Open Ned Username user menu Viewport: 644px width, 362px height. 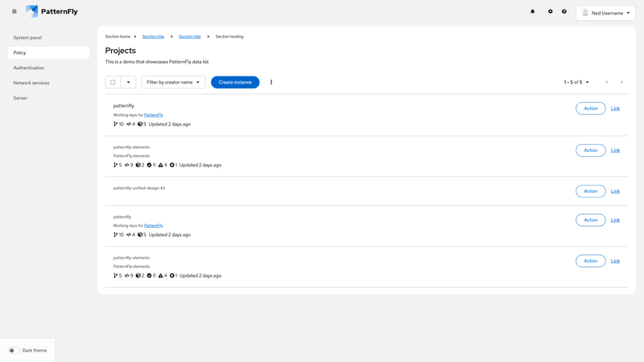click(605, 13)
